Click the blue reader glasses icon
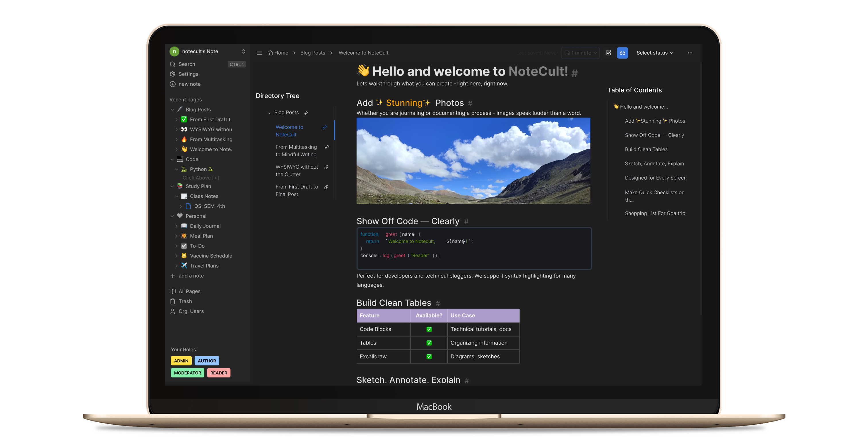Image resolution: width=868 pixels, height=439 pixels. (622, 53)
